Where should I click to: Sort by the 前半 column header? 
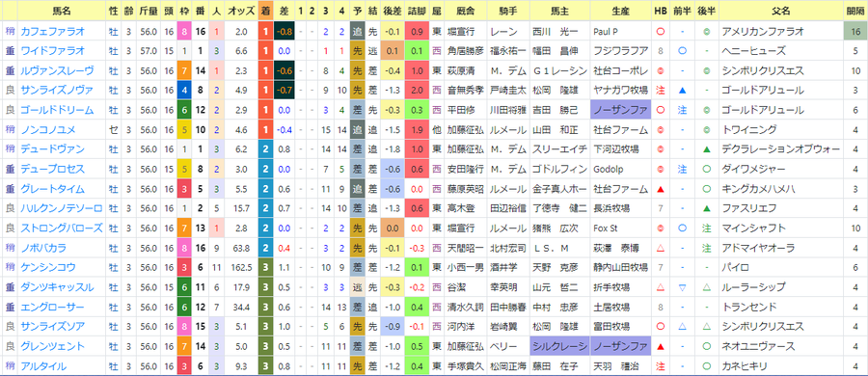(682, 11)
